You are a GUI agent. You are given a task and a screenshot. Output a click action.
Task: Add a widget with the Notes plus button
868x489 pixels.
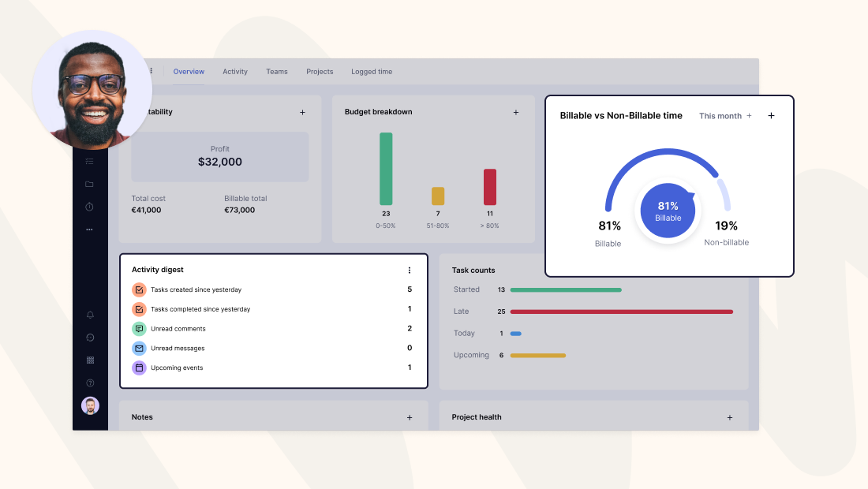pos(410,416)
